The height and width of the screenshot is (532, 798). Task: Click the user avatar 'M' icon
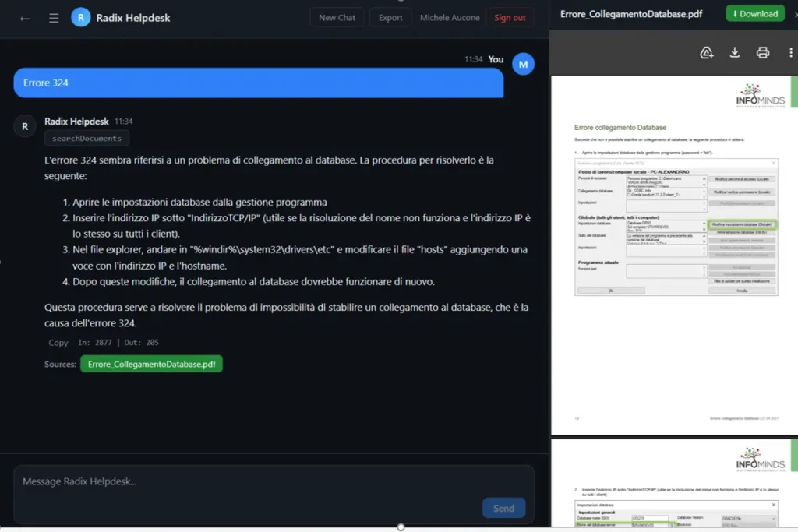point(523,64)
